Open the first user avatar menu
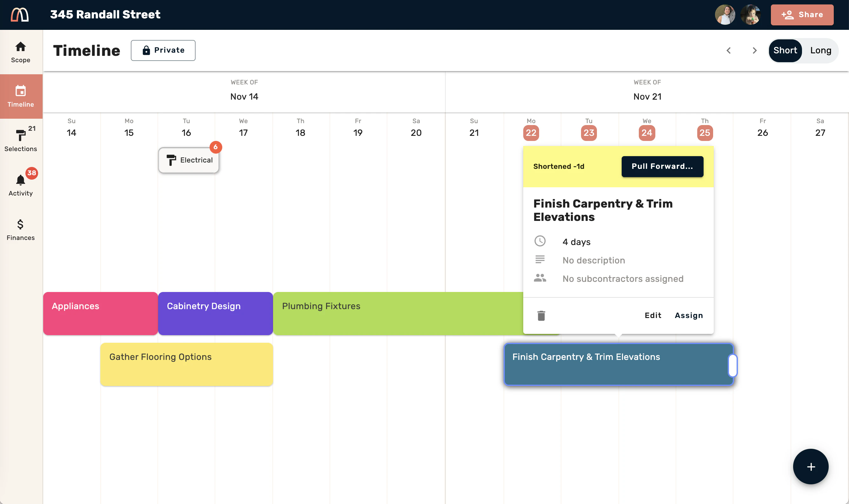The width and height of the screenshot is (849, 504). (x=725, y=15)
